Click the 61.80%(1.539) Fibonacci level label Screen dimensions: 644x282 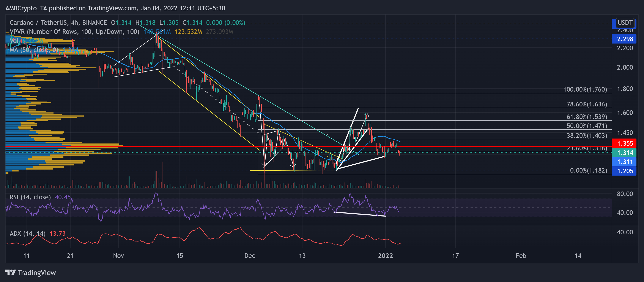click(x=586, y=117)
